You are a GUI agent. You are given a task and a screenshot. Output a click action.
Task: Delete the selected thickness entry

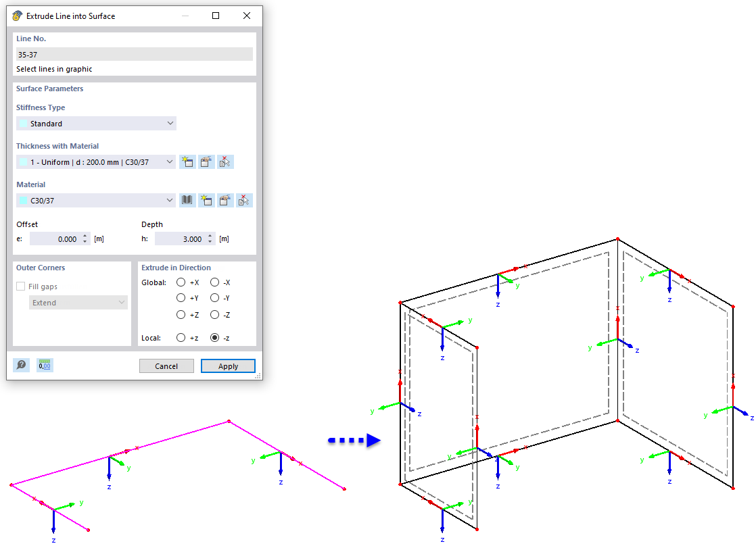coord(225,161)
